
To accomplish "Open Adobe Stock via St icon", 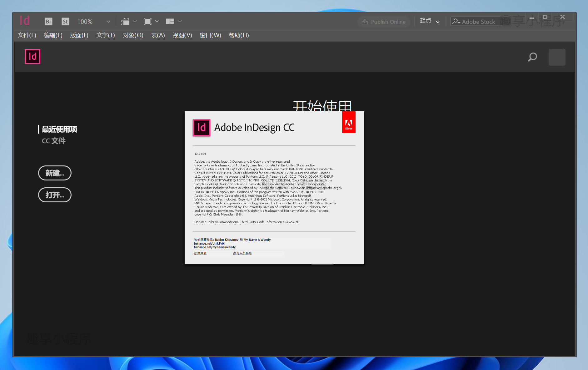I will pos(65,21).
